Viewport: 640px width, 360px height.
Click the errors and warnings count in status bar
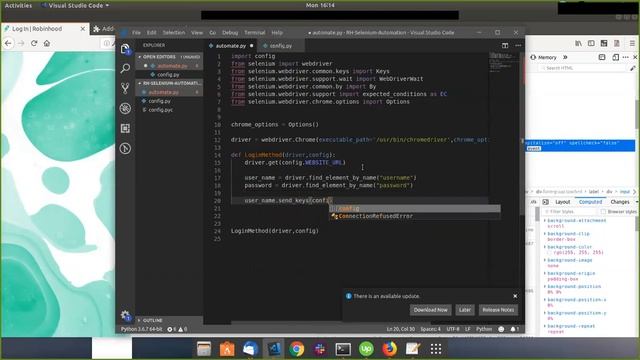[x=177, y=329]
